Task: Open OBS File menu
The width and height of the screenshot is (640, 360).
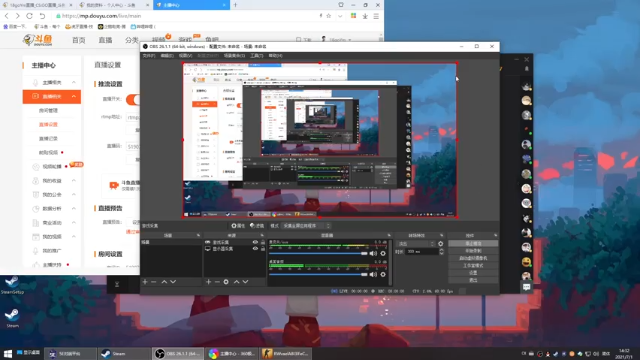Action: [149, 56]
